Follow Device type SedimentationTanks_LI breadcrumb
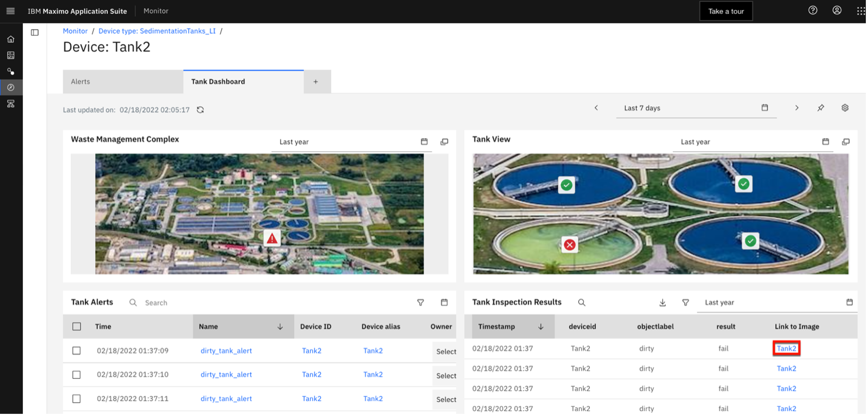 [x=157, y=31]
